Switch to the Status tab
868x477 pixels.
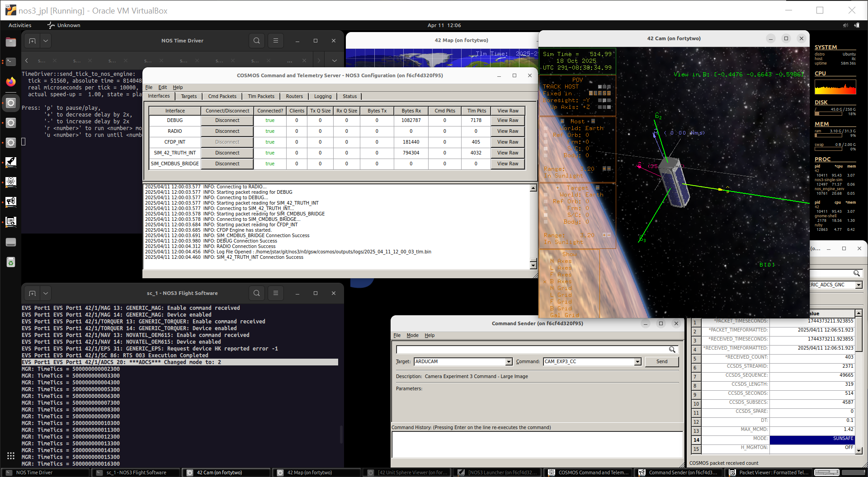[350, 96]
